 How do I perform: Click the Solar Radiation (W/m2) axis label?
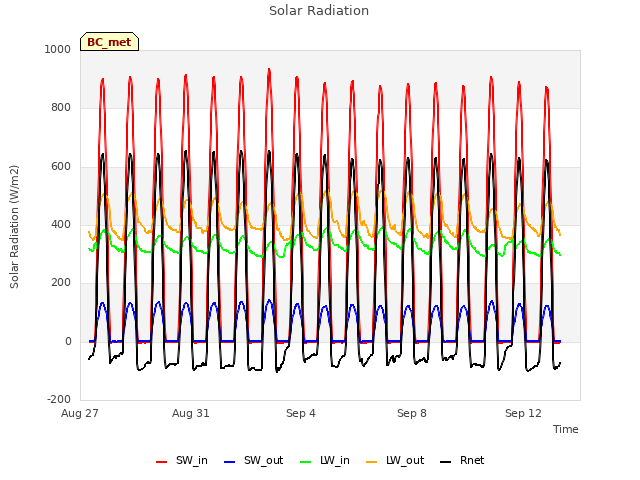pos(14,227)
